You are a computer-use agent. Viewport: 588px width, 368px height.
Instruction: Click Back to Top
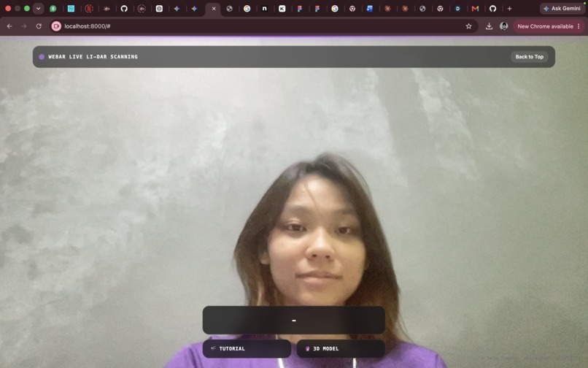pyautogui.click(x=529, y=57)
